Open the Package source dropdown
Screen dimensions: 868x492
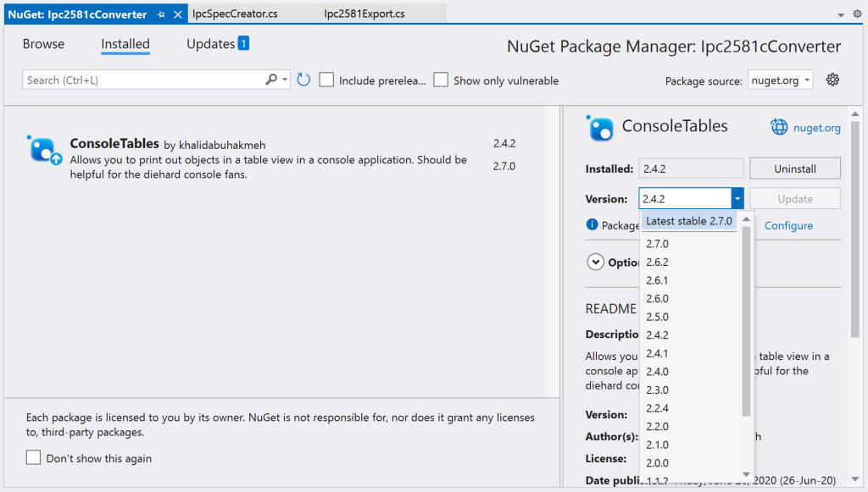pyautogui.click(x=780, y=80)
